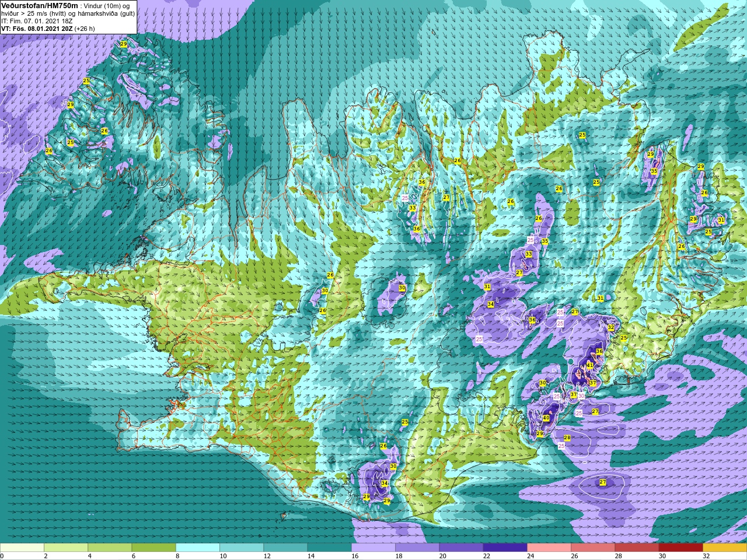Click the 6–8 m/s olive green legend swatch
747x560 pixels.
[153, 548]
